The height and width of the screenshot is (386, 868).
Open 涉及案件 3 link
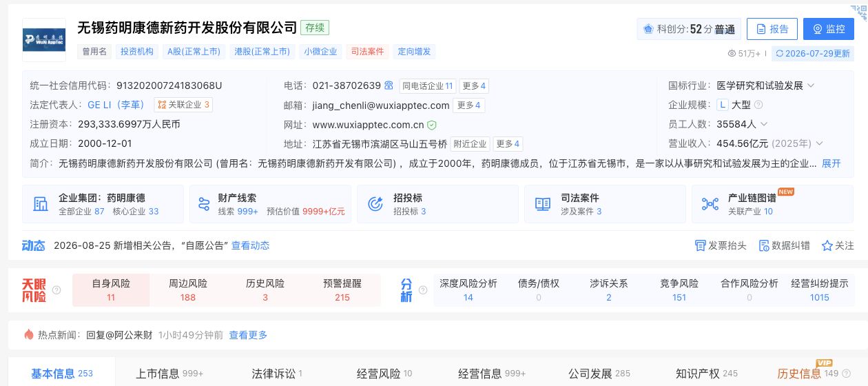pos(581,211)
